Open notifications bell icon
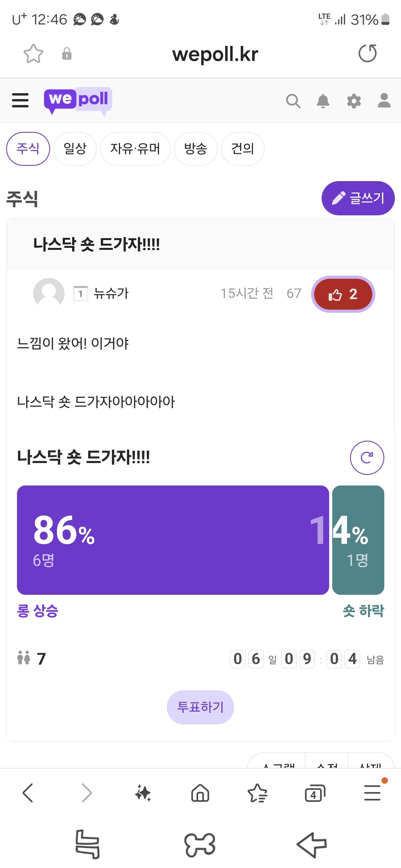This screenshot has height=868, width=401. click(323, 101)
